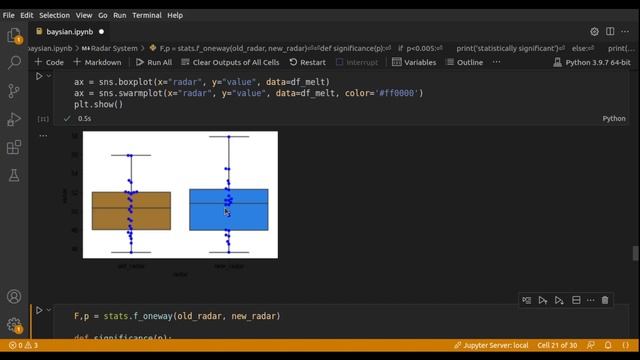Viewport: 640px width, 360px height.
Task: Expand run options chevron for f_oneway cell
Action: coord(49,310)
